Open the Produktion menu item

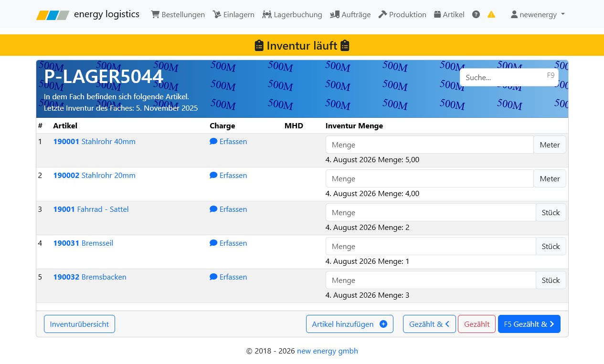pyautogui.click(x=402, y=14)
